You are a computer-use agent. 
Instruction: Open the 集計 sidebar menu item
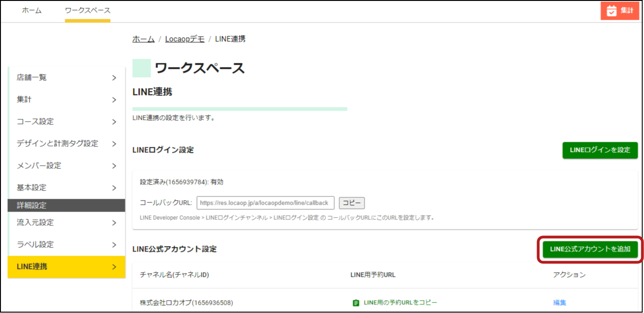[67, 100]
